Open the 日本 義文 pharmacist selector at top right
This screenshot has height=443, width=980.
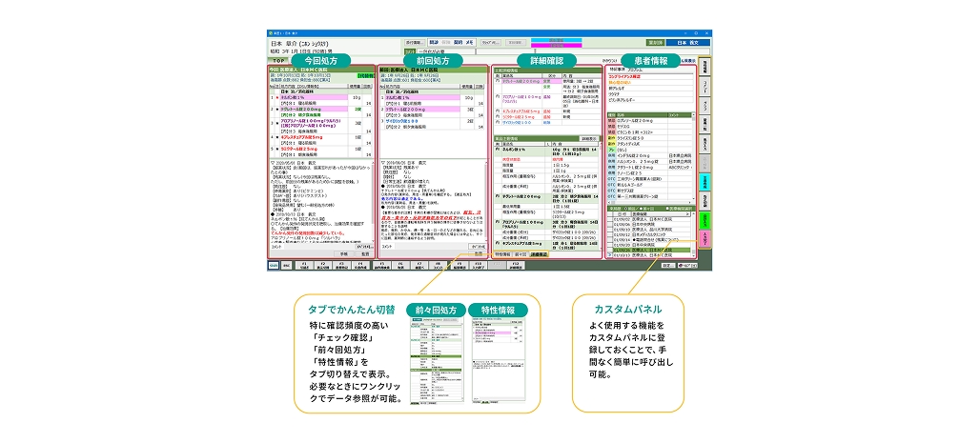681,43
